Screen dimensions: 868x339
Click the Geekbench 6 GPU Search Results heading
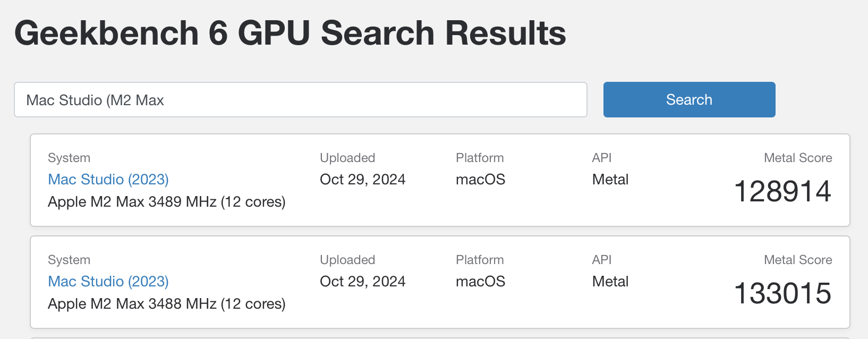click(291, 33)
